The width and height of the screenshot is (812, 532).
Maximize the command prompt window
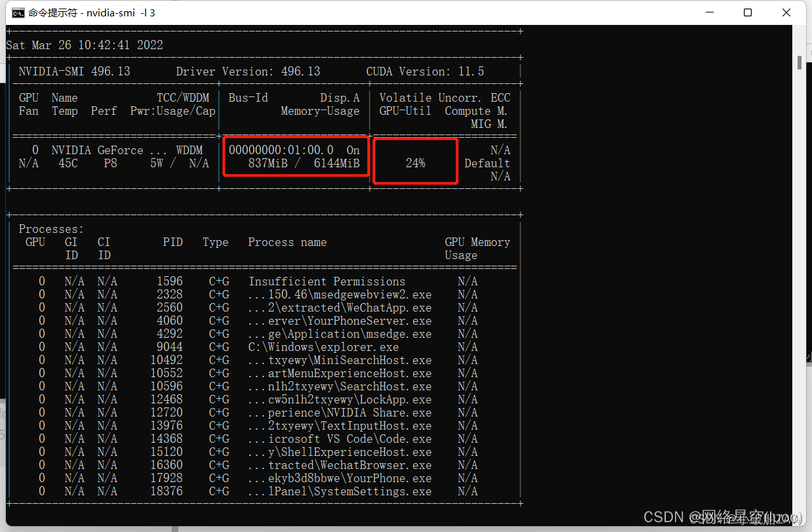(748, 12)
